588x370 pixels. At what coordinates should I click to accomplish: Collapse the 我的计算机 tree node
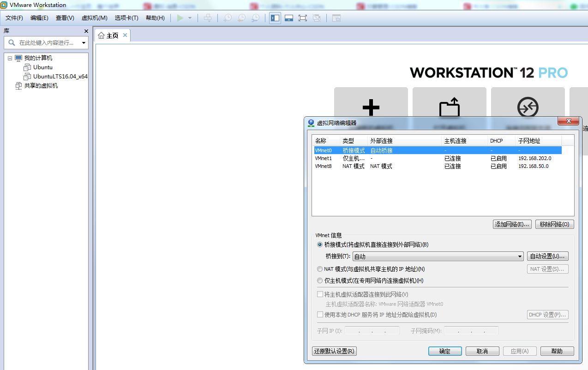(10, 58)
